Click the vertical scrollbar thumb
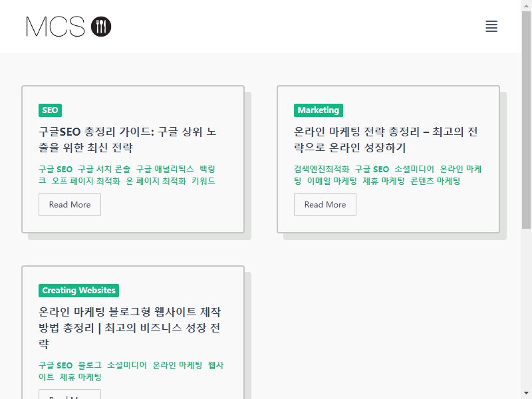This screenshot has width=532, height=399. tap(526, 120)
